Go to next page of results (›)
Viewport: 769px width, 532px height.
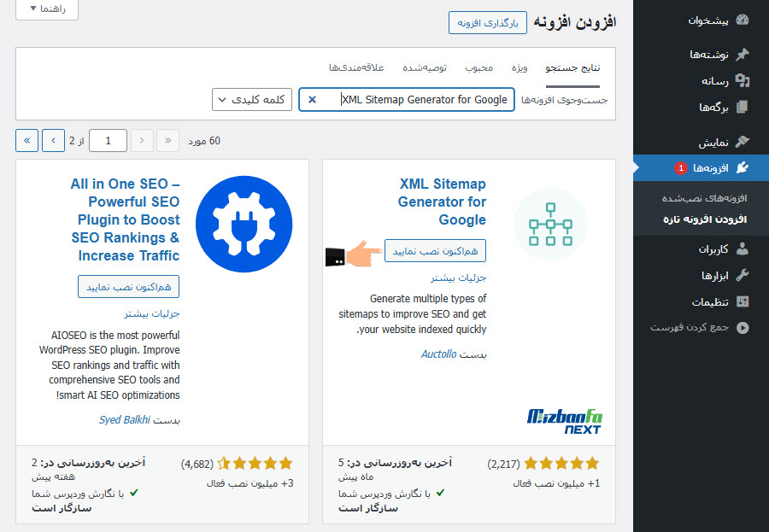coord(54,141)
